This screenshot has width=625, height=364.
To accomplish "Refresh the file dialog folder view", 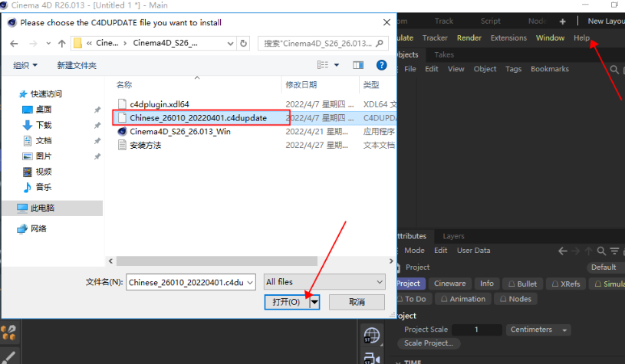I will pos(244,43).
